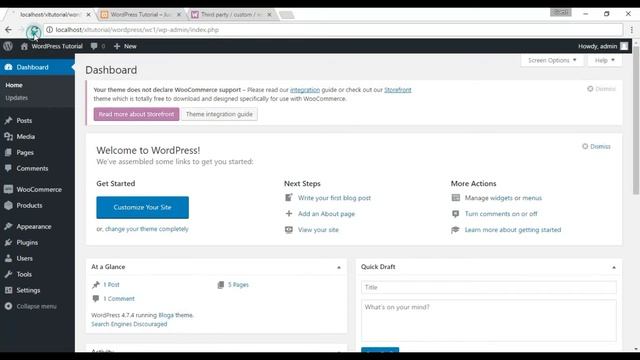Click the Bloga theme link
Image resolution: width=640 pixels, height=360 pixels.
pos(175,315)
